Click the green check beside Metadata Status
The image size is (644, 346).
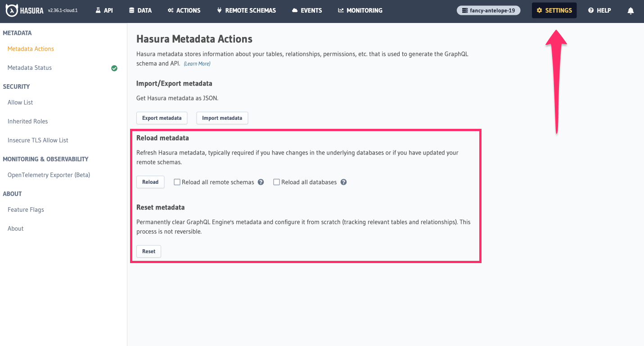(x=114, y=68)
